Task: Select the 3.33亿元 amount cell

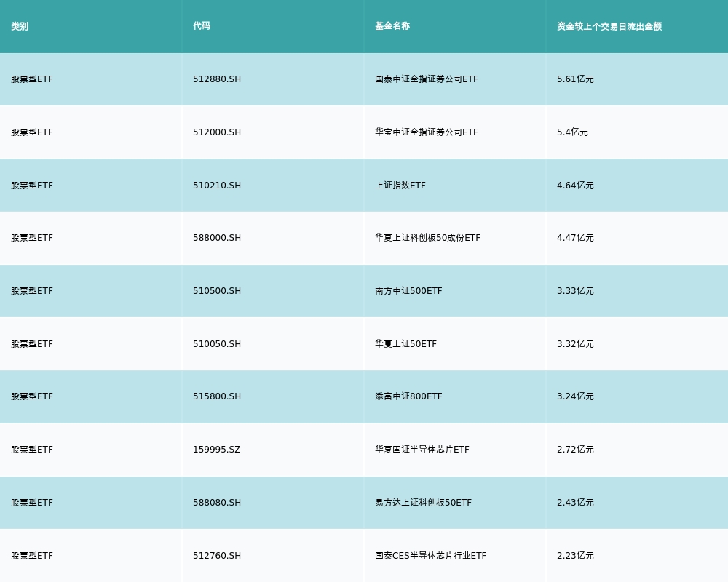Action: [x=575, y=291]
